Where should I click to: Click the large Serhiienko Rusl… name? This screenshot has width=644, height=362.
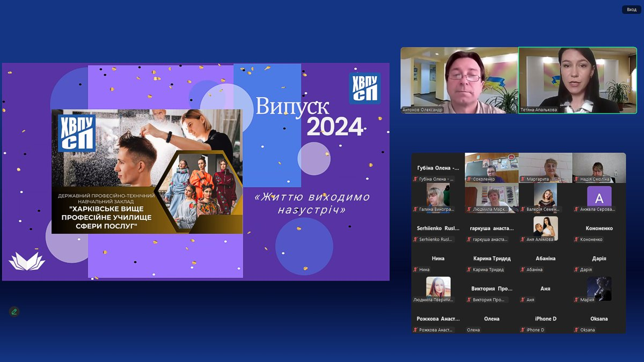(438, 228)
